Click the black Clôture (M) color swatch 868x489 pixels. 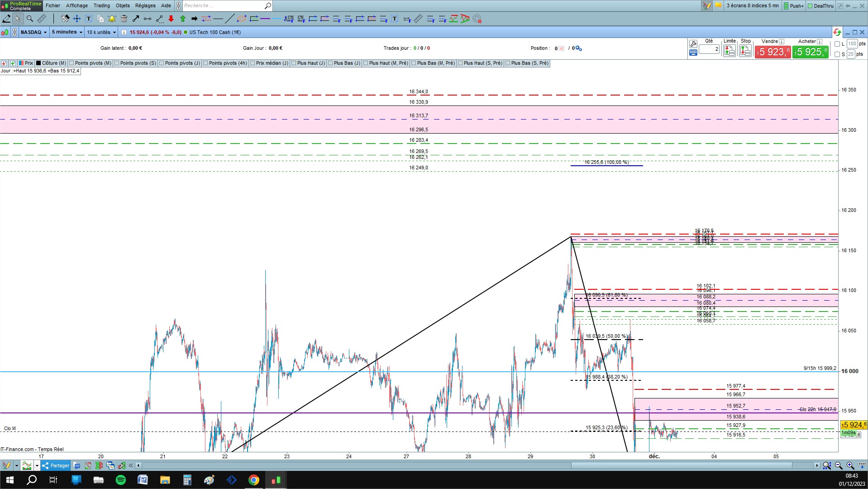[38, 63]
